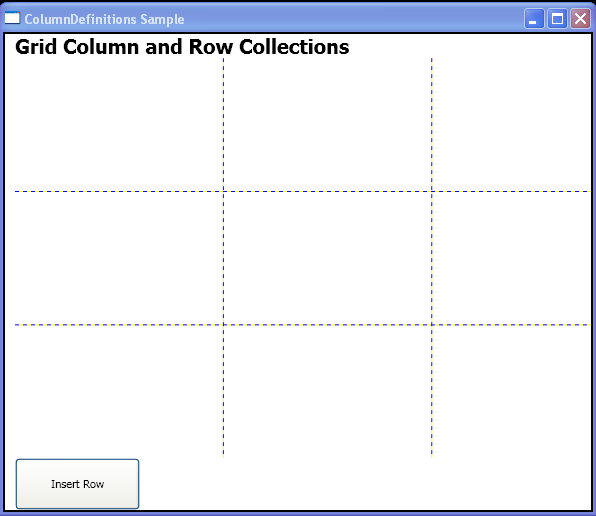
Task: Click the top-left grid cell
Action: [119, 125]
